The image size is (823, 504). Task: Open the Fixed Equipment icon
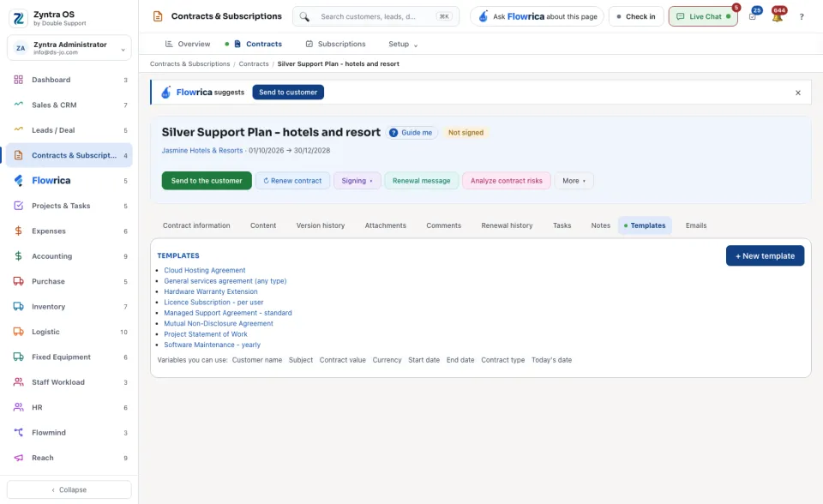click(x=18, y=357)
